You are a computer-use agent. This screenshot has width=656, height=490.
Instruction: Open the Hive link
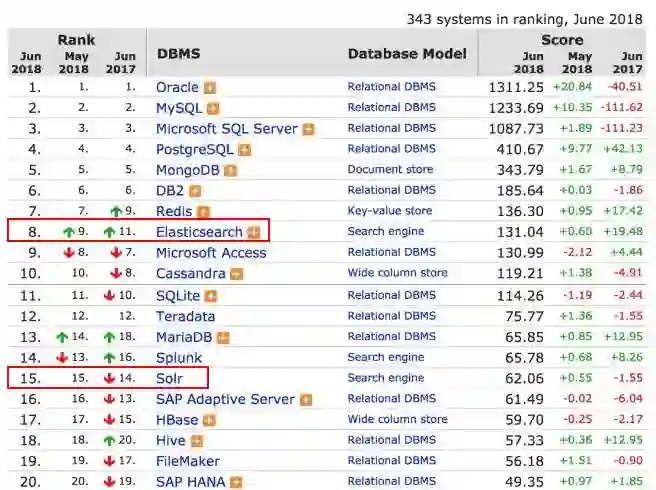click(x=171, y=440)
